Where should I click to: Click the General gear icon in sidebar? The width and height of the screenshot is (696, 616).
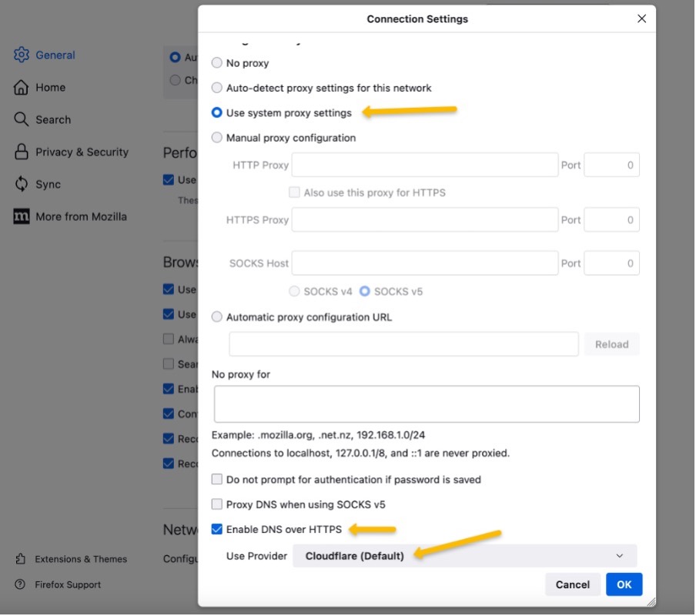point(22,55)
